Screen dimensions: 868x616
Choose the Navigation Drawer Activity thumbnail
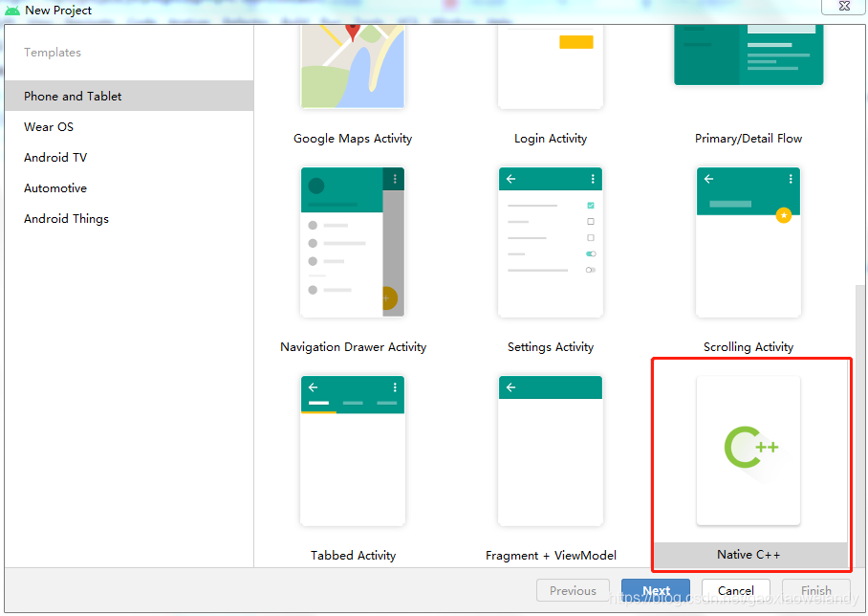click(353, 242)
